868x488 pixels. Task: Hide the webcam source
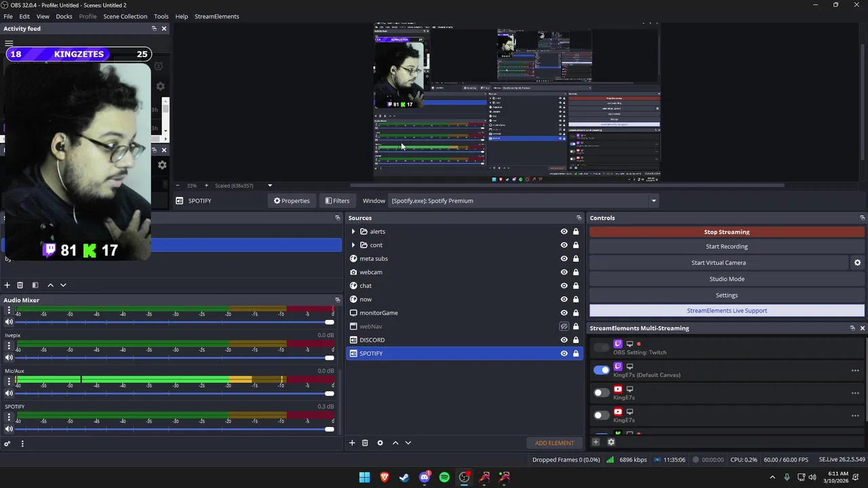tap(564, 272)
